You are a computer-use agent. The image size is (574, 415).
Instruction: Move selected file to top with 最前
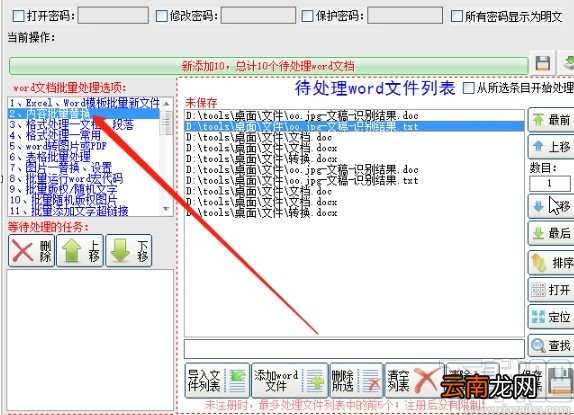pyautogui.click(x=552, y=120)
